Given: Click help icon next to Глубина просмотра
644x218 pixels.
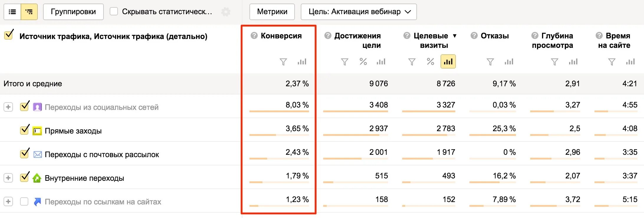Looking at the screenshot, I should (535, 36).
